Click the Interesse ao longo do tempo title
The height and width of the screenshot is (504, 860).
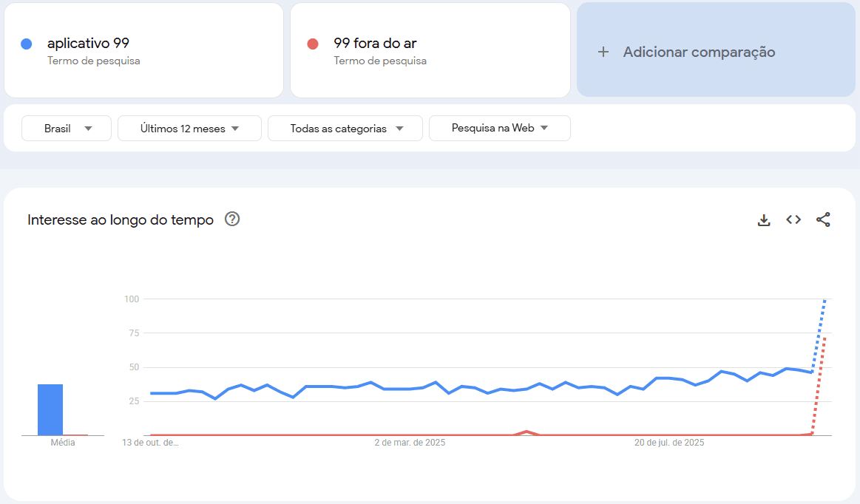pos(121,219)
